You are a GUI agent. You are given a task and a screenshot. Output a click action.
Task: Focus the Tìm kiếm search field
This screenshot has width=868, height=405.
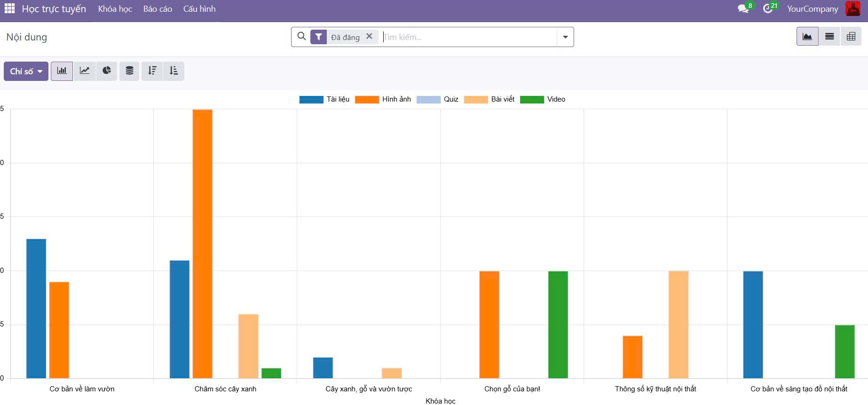click(468, 37)
